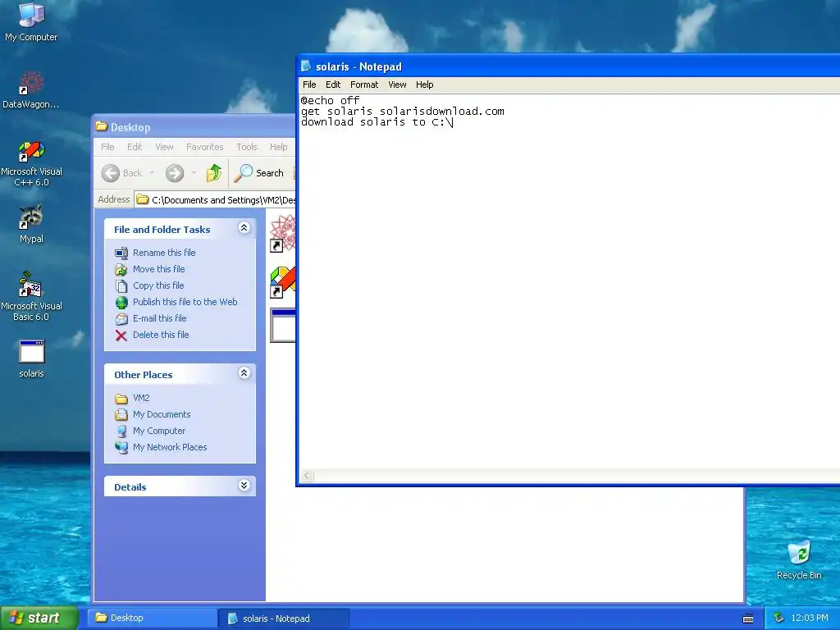Click the address bar path field

(x=215, y=200)
